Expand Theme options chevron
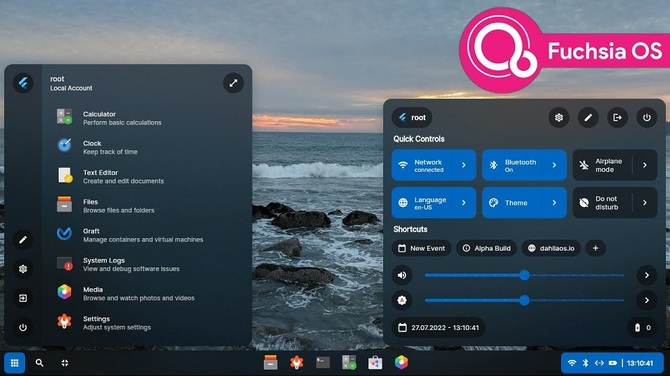The height and width of the screenshot is (376, 670). tap(555, 203)
